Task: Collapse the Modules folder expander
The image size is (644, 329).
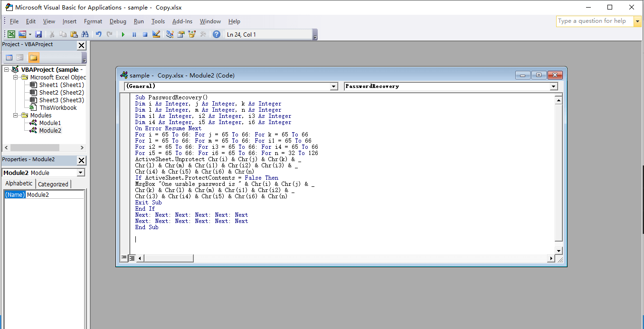Action: (x=16, y=115)
